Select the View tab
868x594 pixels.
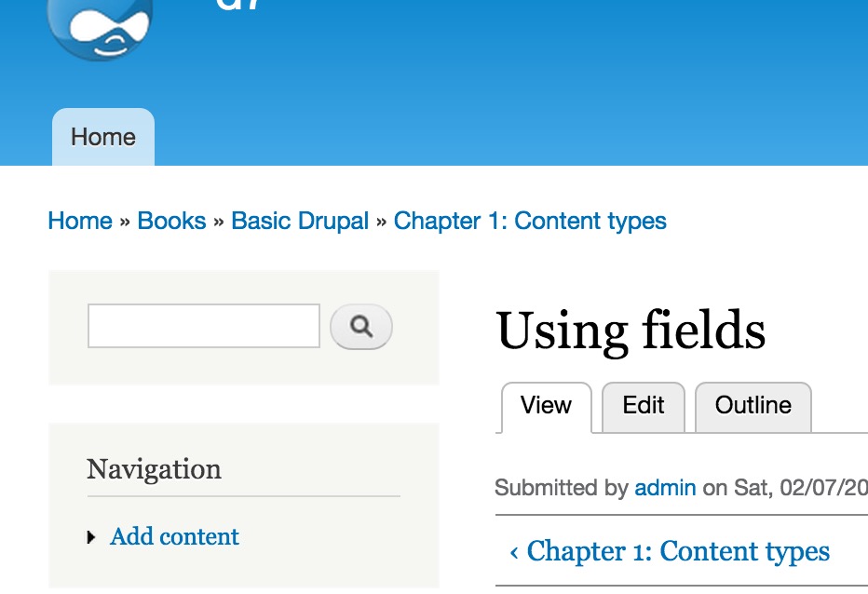[546, 406]
